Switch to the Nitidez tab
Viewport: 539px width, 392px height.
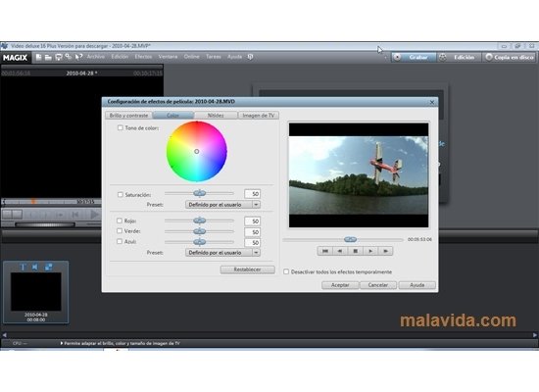point(216,116)
